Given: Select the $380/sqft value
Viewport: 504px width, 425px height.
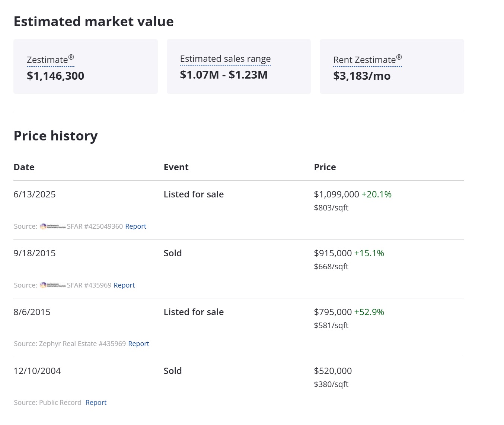Looking at the screenshot, I should [331, 384].
